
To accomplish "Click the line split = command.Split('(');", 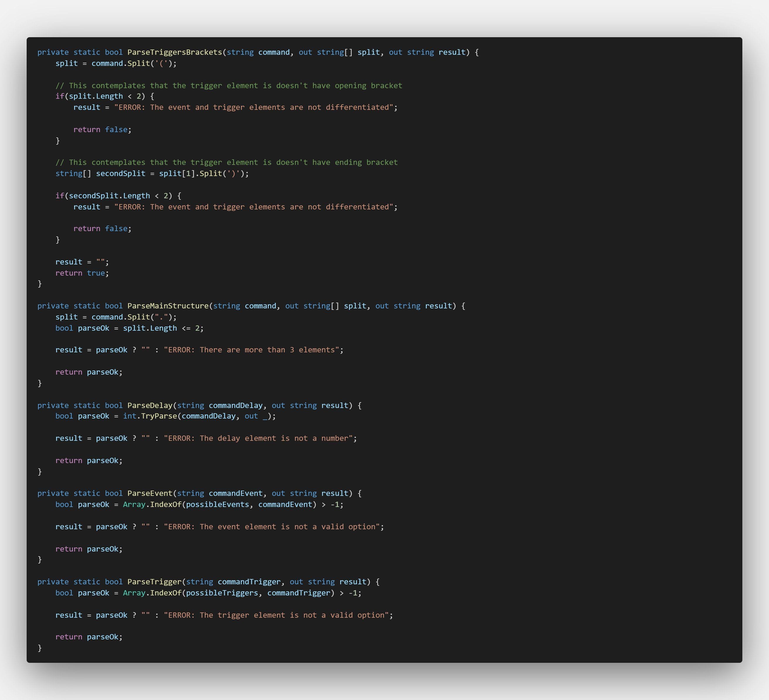I will (x=116, y=63).
